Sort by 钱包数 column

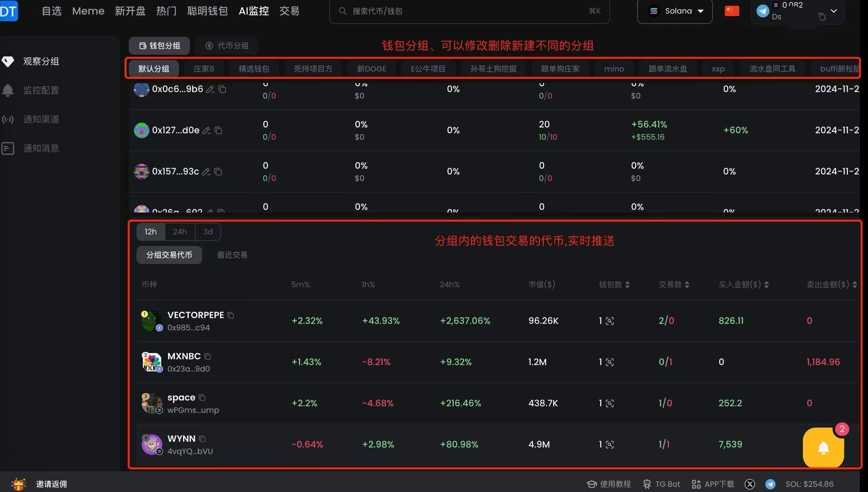coord(614,285)
